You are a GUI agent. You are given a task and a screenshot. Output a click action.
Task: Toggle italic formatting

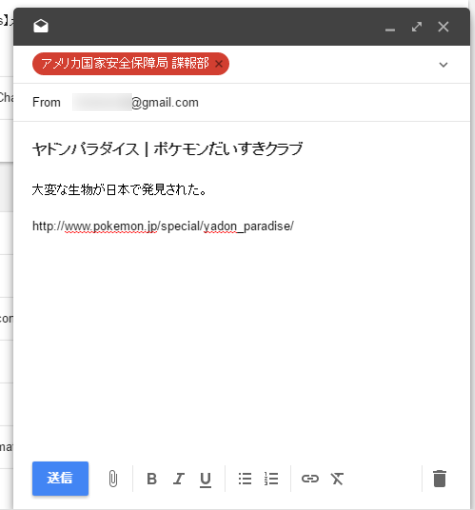coord(179,479)
